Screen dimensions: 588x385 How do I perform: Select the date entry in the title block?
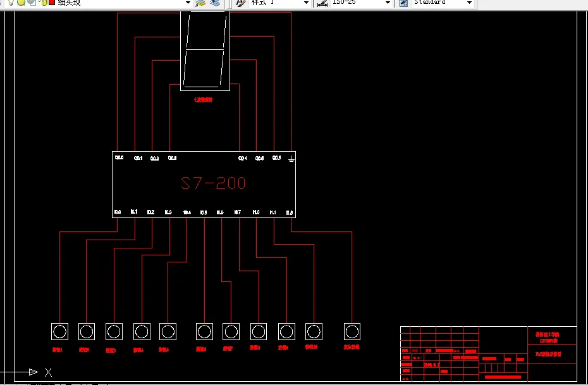pos(432,365)
